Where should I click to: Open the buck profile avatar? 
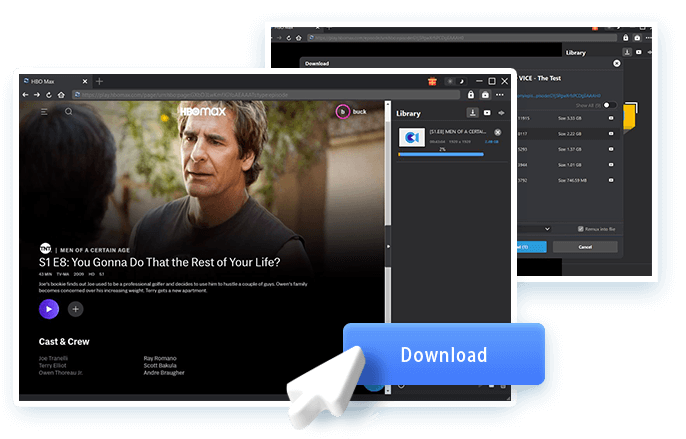(343, 112)
